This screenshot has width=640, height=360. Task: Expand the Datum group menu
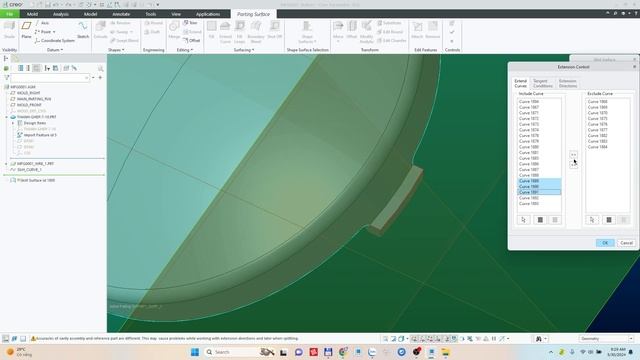point(55,50)
